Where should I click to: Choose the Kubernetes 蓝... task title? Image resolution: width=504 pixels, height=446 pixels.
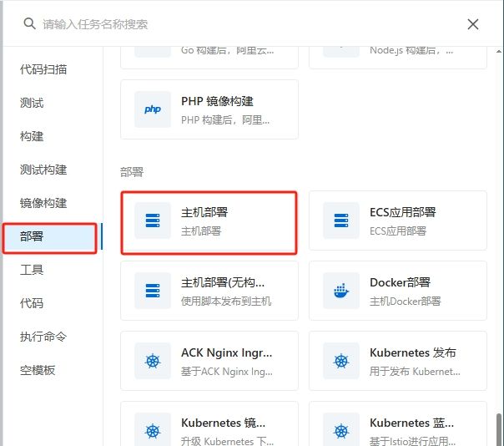[411, 423]
